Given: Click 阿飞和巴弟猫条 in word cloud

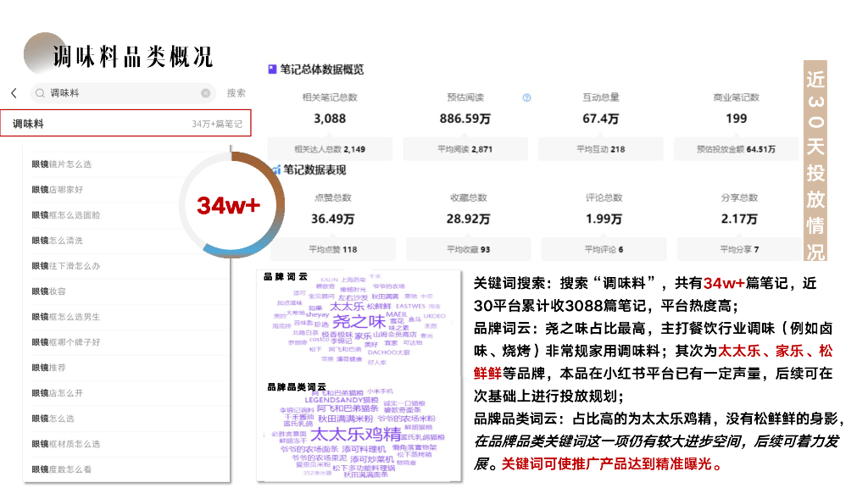Looking at the screenshot, I should pos(348,408).
